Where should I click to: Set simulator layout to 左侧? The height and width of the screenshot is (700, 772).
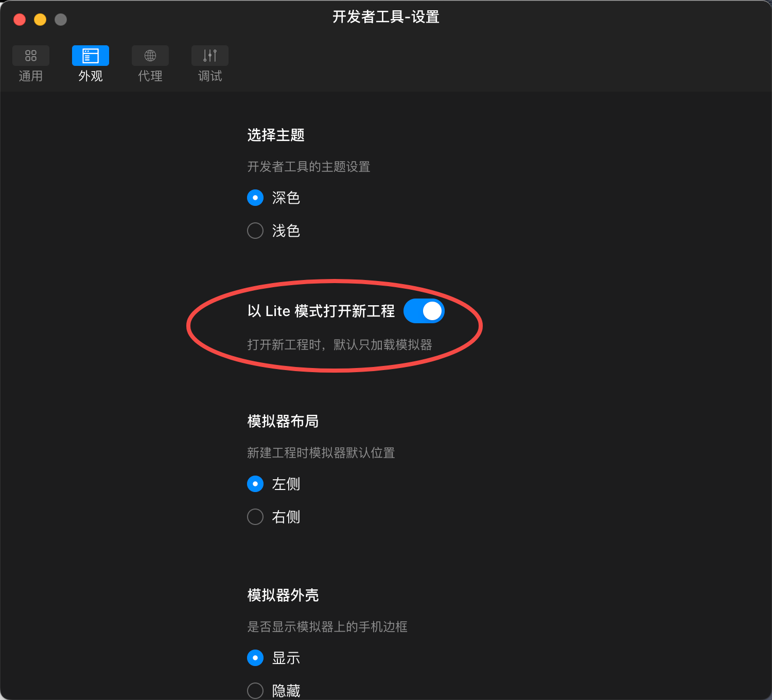(x=255, y=484)
